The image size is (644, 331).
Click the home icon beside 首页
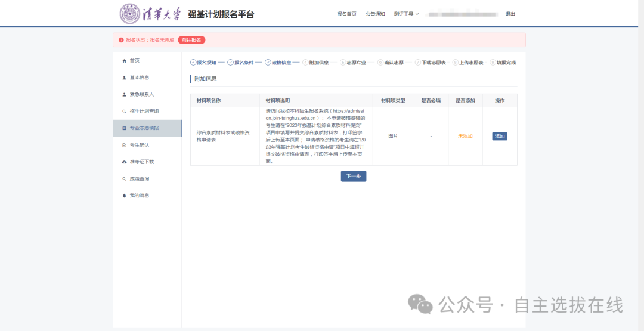click(124, 61)
